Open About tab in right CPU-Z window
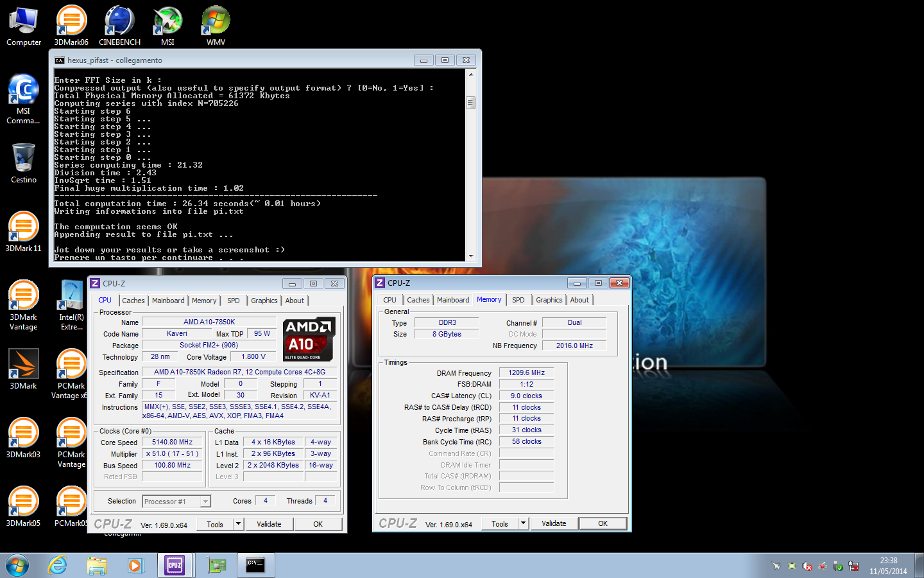The image size is (924, 578). click(579, 300)
